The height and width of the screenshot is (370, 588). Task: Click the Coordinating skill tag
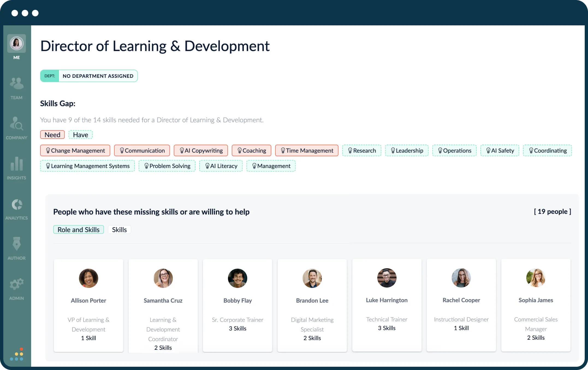[547, 151]
